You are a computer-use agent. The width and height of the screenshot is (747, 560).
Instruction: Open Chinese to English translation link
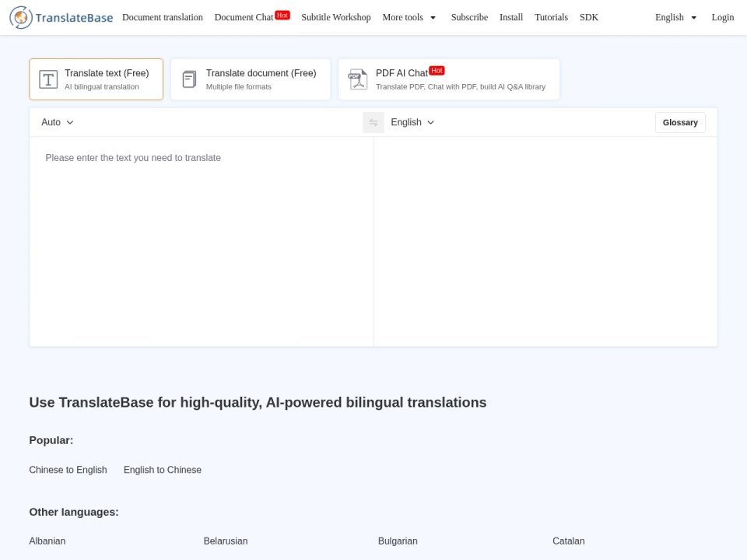point(68,470)
